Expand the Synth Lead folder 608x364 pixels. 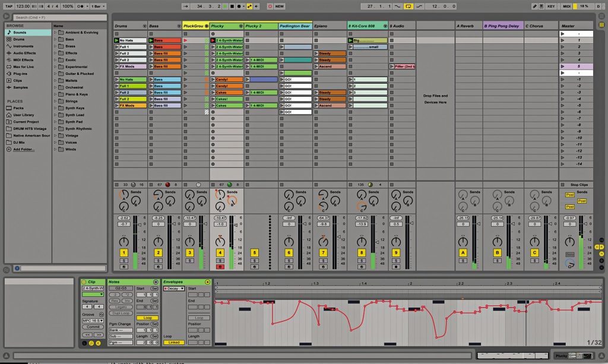pos(55,115)
